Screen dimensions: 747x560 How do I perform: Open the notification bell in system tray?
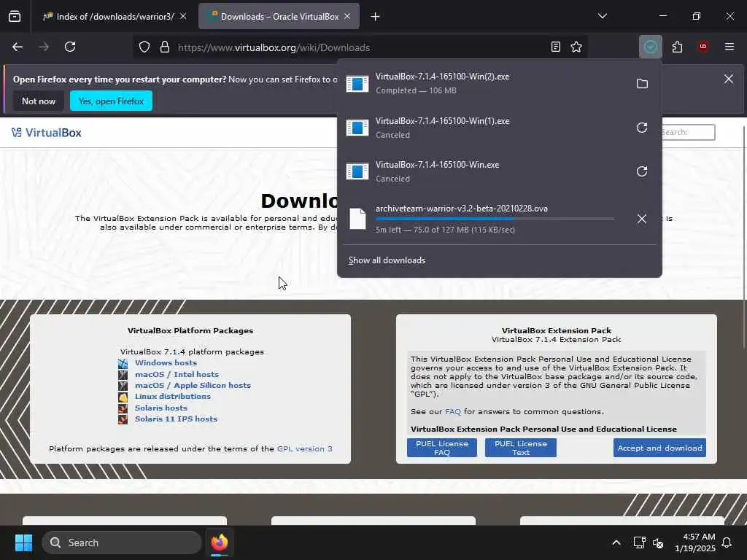[727, 542]
